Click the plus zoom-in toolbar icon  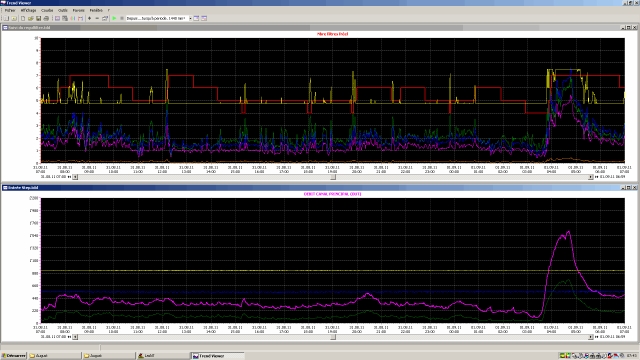pyautogui.click(x=89, y=18)
